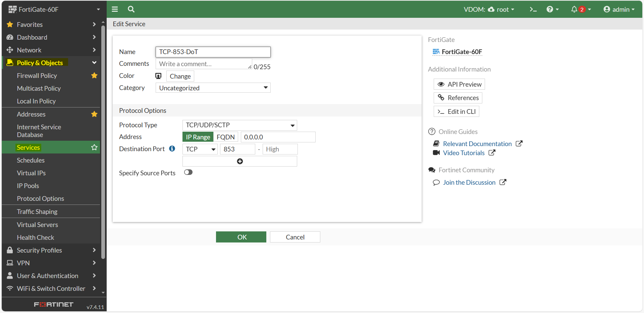
Task: Click the High port input field
Action: tap(280, 149)
